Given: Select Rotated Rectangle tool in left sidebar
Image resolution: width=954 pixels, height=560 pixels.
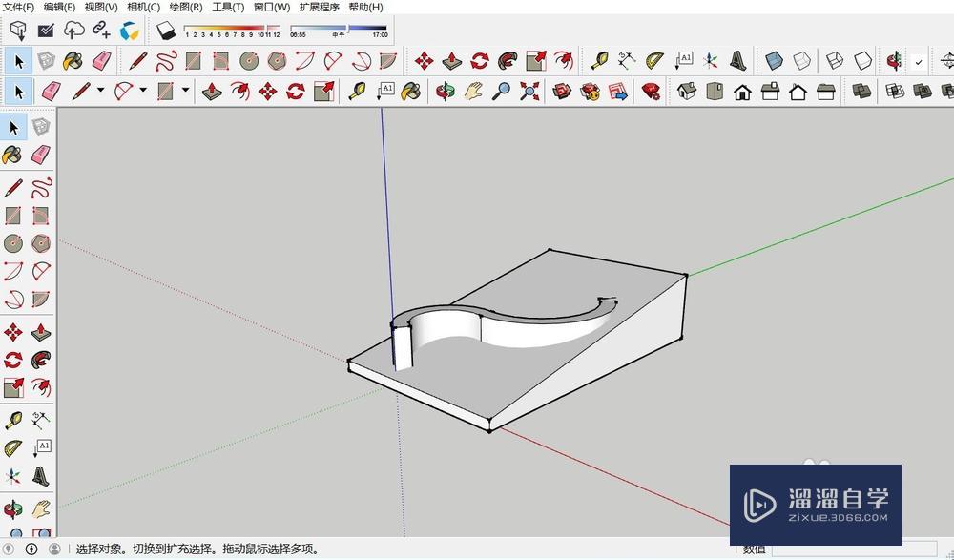Looking at the screenshot, I should tap(41, 216).
